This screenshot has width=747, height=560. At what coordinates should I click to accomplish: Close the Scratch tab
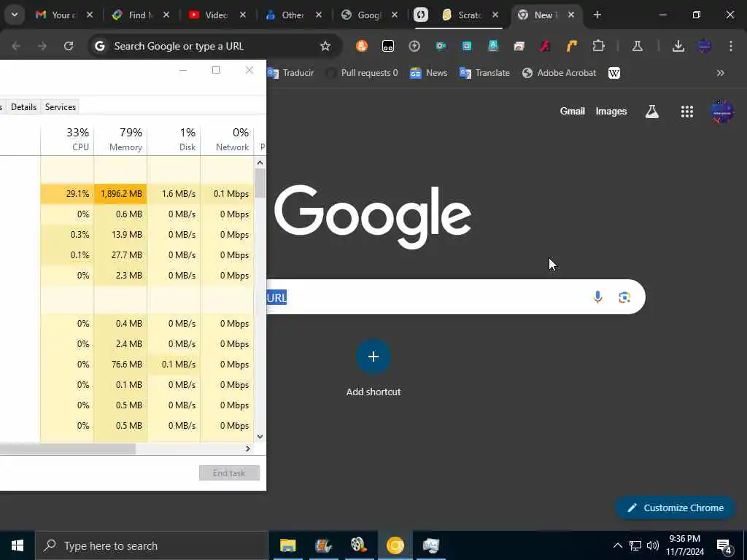point(495,15)
